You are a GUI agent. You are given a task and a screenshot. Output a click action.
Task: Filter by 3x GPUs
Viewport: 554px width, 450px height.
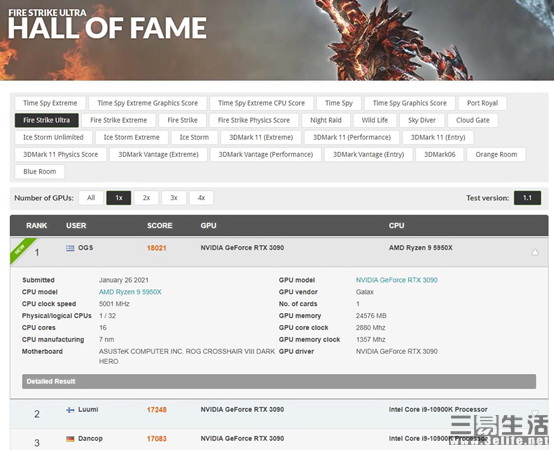pyautogui.click(x=174, y=198)
